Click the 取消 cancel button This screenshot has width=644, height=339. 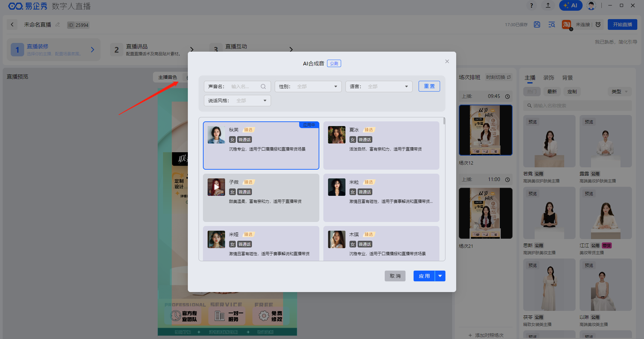pos(395,276)
